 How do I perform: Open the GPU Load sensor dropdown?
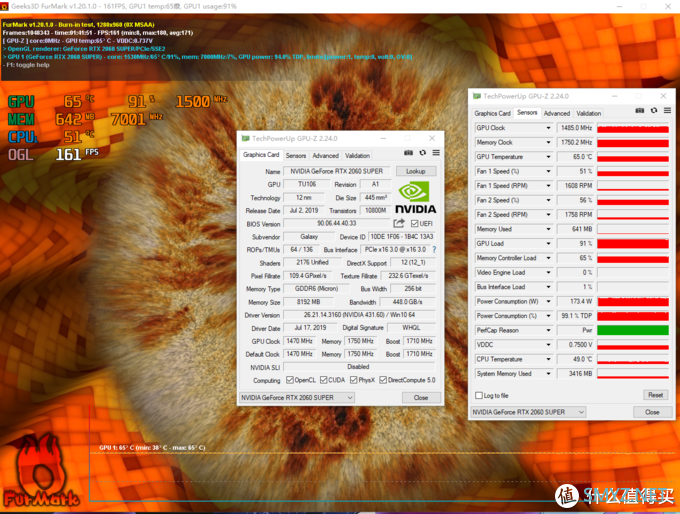click(548, 243)
